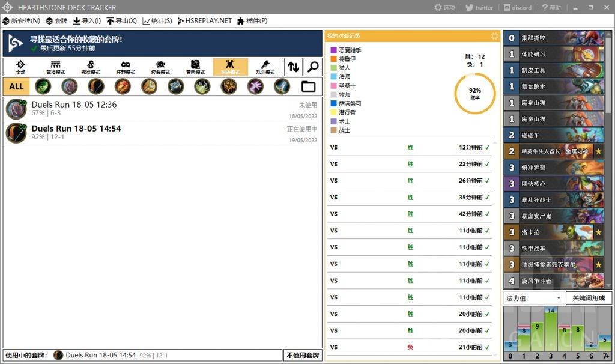This screenshot has height=364, width=615.
Task: Open HSREPLAY.NET menu
Action: (x=204, y=21)
